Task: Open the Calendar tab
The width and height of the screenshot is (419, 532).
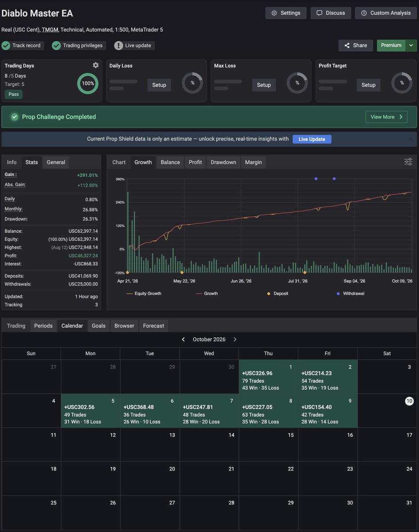Action: coord(72,326)
